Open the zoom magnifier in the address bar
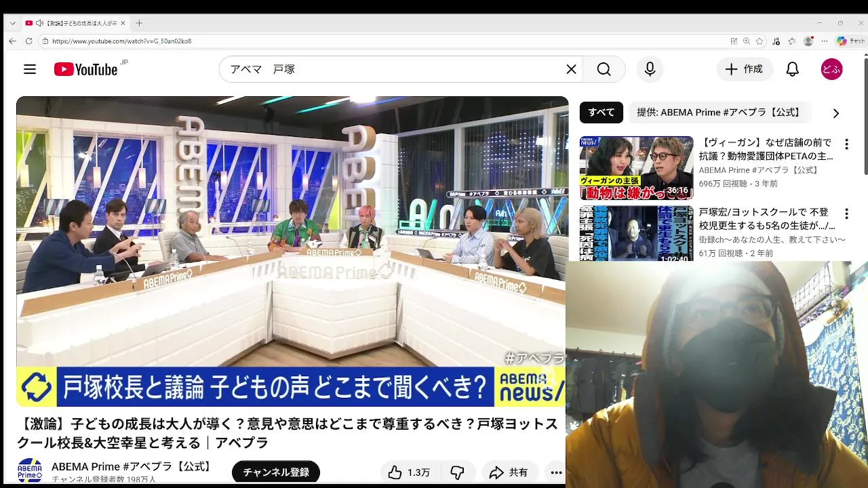The image size is (868, 488). point(747,41)
